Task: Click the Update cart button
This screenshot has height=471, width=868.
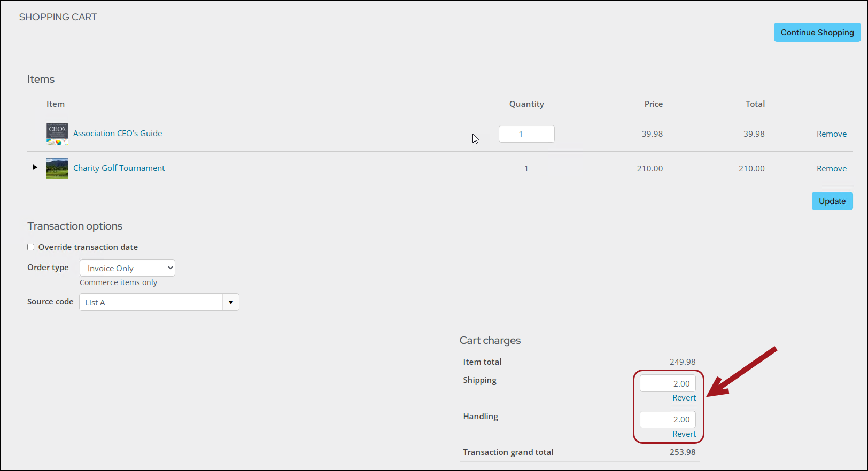Action: [x=832, y=201]
